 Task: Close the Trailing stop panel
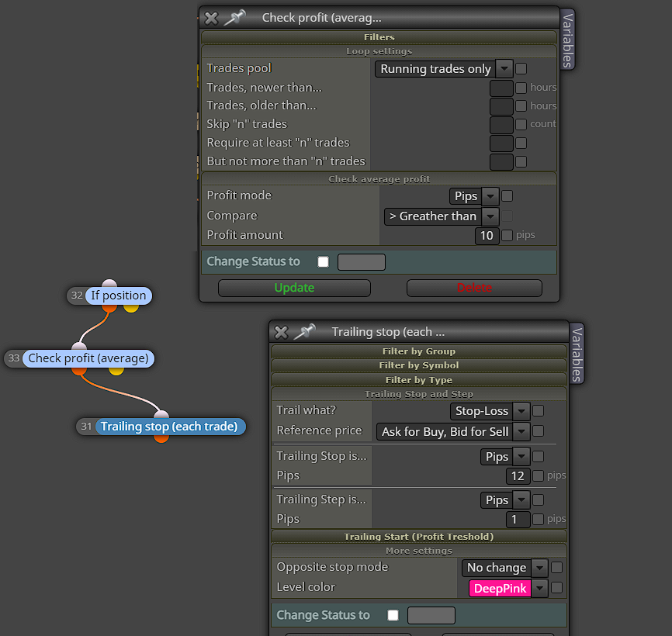click(281, 332)
